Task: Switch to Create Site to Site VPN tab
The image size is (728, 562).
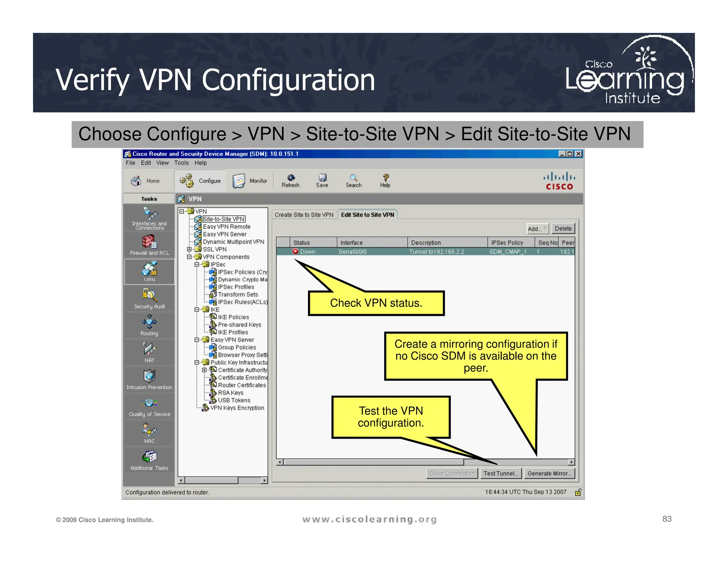Action: 304,215
